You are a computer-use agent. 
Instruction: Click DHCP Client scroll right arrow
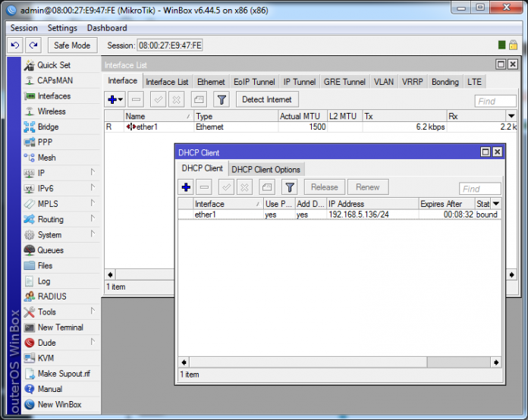coord(496,362)
